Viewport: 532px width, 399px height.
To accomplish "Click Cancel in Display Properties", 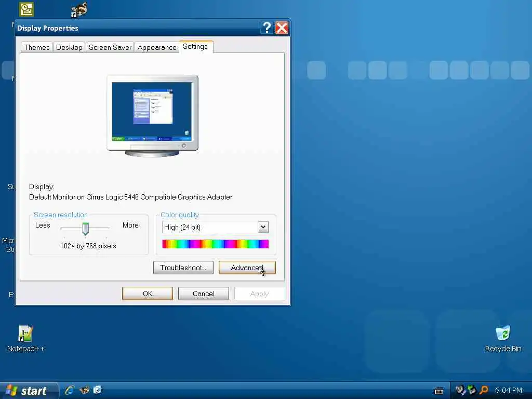I will click(x=204, y=294).
